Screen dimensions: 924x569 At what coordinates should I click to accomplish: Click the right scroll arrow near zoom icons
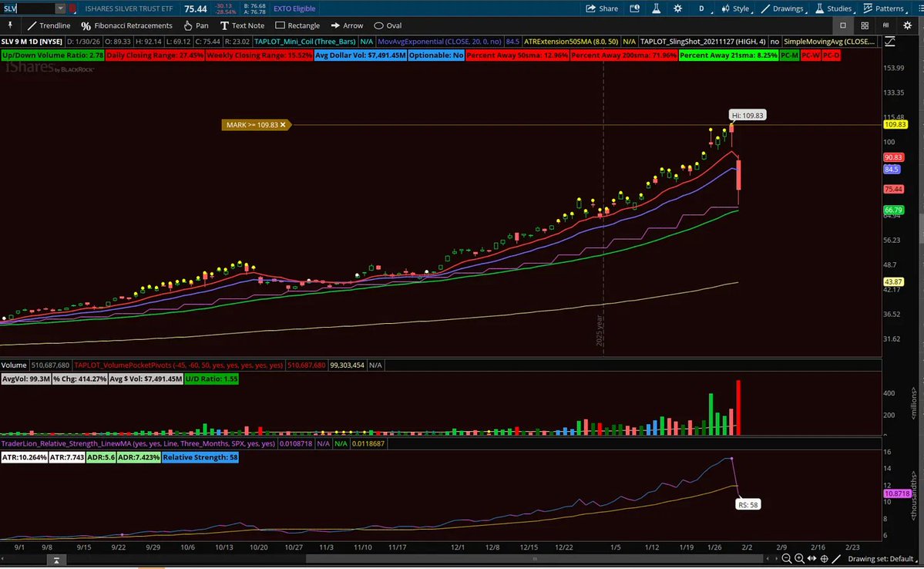(x=775, y=558)
